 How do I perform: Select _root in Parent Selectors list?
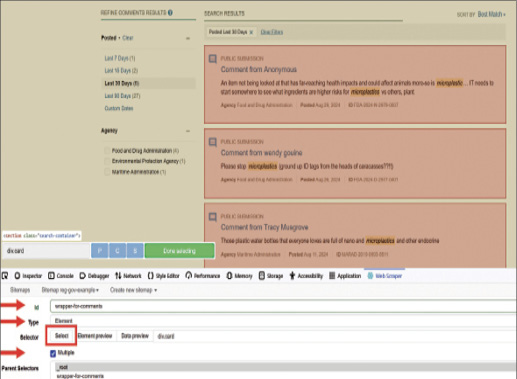(286, 367)
